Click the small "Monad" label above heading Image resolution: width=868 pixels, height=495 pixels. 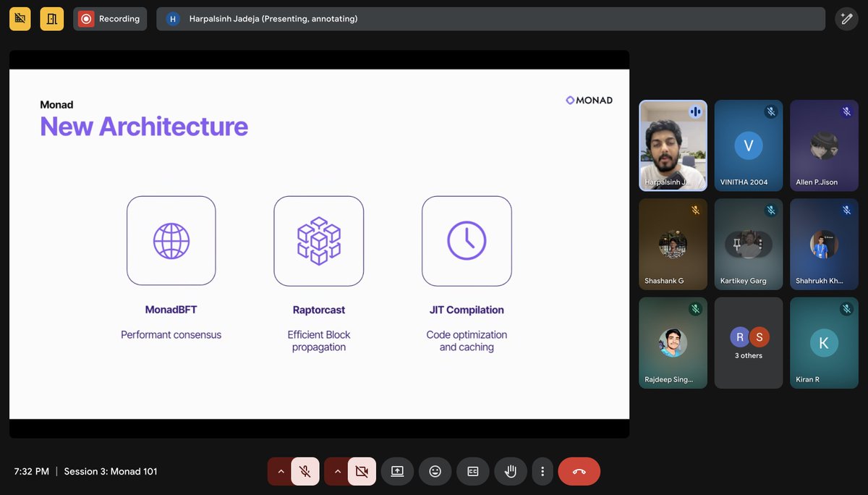56,105
